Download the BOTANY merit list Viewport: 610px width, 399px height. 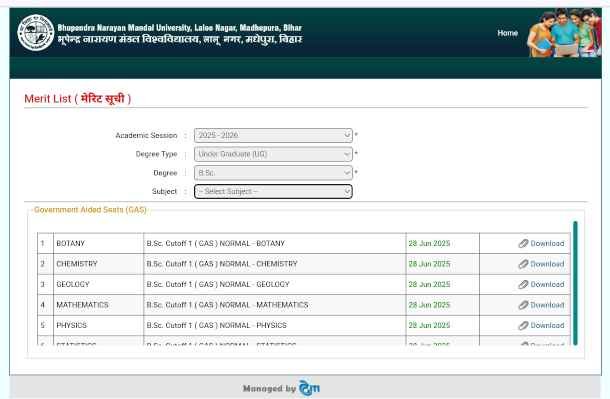pyautogui.click(x=547, y=243)
